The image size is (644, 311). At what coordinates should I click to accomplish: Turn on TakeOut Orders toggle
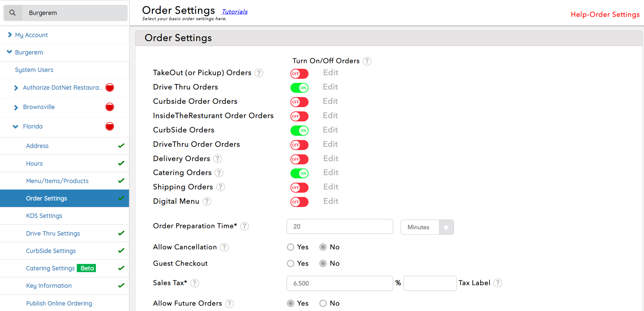pos(299,74)
